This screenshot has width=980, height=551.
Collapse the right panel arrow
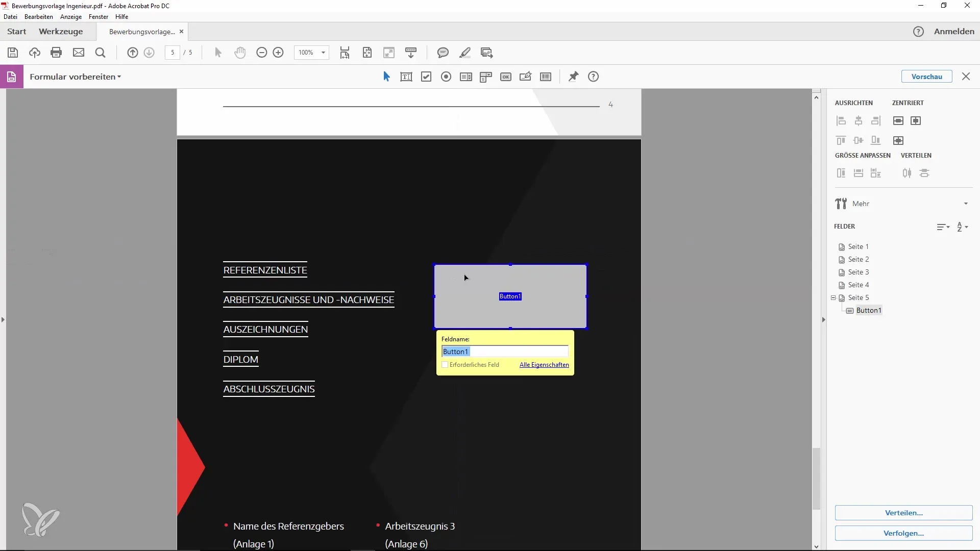(x=823, y=320)
